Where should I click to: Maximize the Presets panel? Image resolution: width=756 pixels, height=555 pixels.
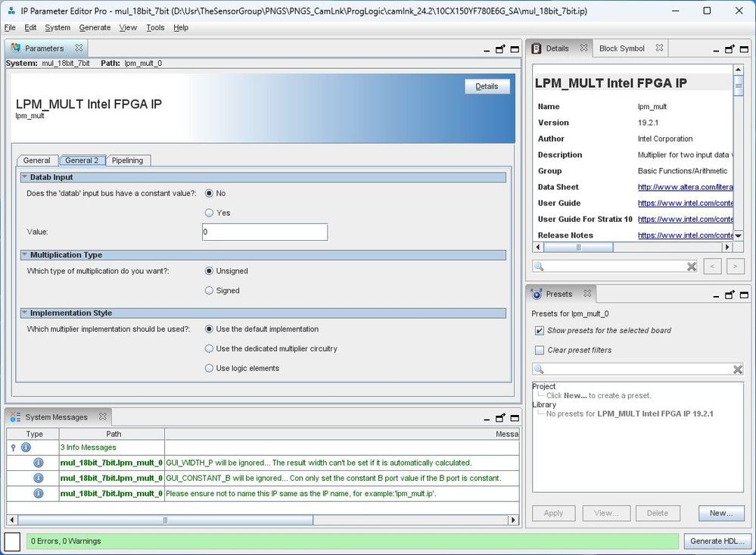[744, 295]
